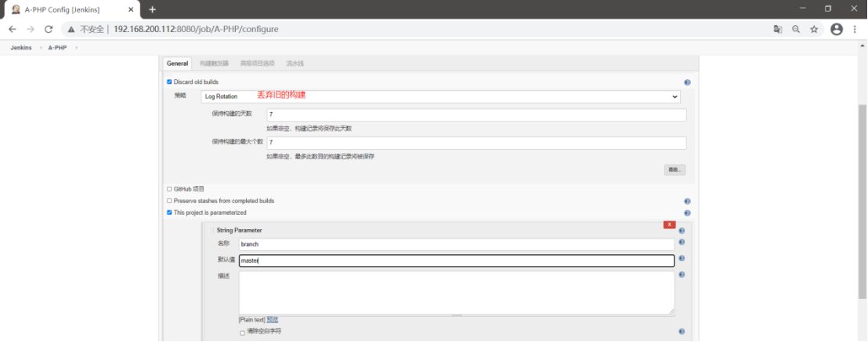Click the default value field containing master
Screen dimensions: 868x342
[457, 260]
